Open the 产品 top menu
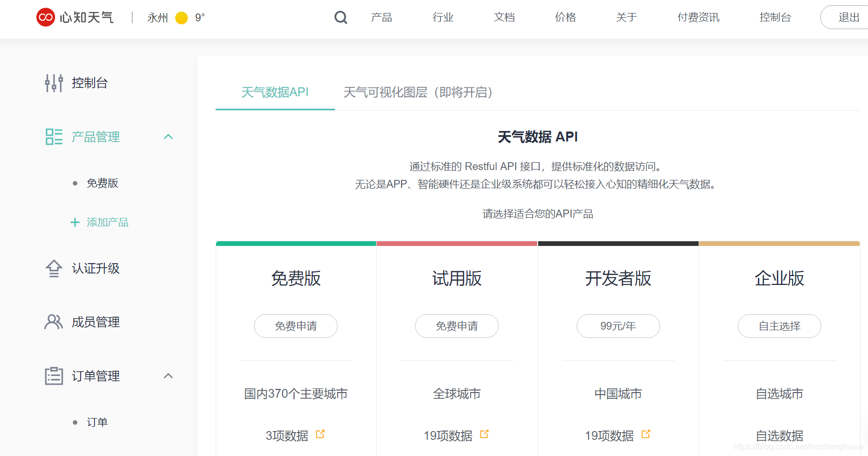The width and height of the screenshot is (868, 456). [381, 18]
